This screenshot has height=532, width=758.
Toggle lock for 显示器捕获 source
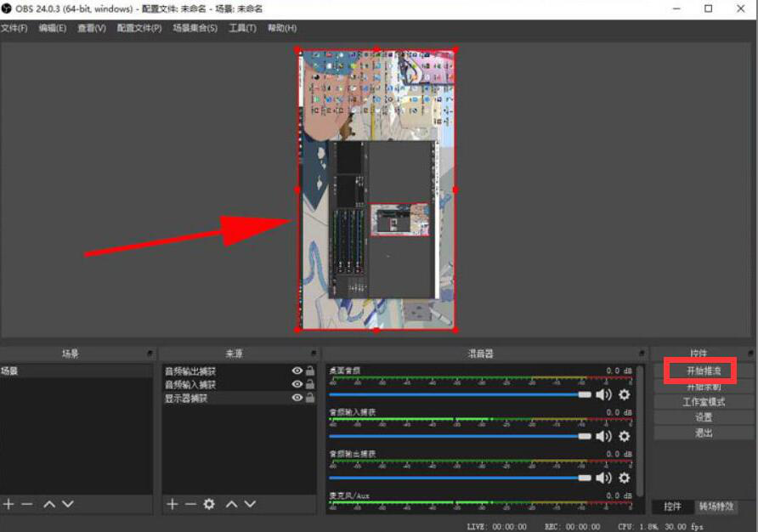[310, 398]
